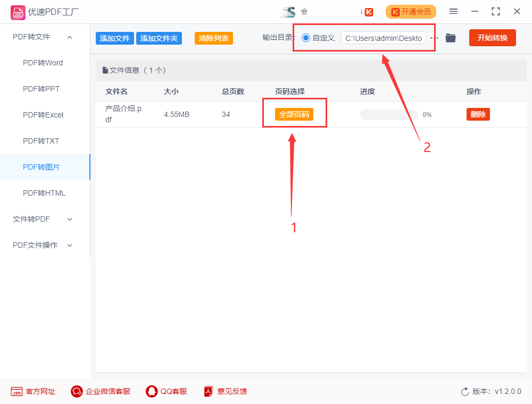The image size is (532, 404).
Task: Click the 版本: v1.2.0.0 text
Action: tap(497, 391)
